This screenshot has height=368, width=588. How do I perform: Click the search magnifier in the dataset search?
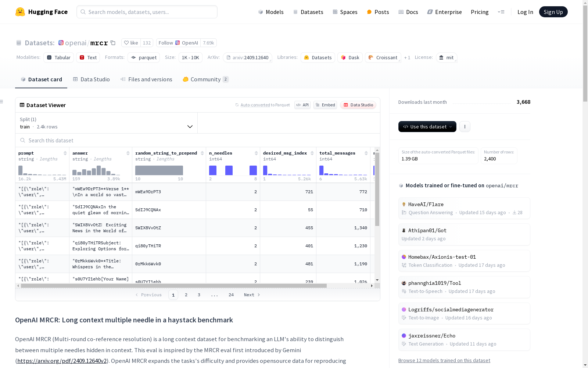click(x=23, y=140)
